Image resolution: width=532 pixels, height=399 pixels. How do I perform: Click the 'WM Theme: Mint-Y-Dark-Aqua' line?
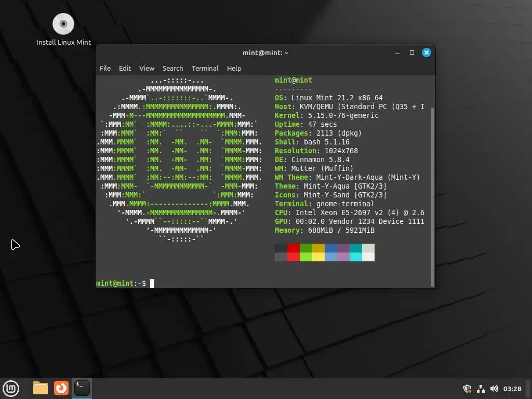point(348,177)
